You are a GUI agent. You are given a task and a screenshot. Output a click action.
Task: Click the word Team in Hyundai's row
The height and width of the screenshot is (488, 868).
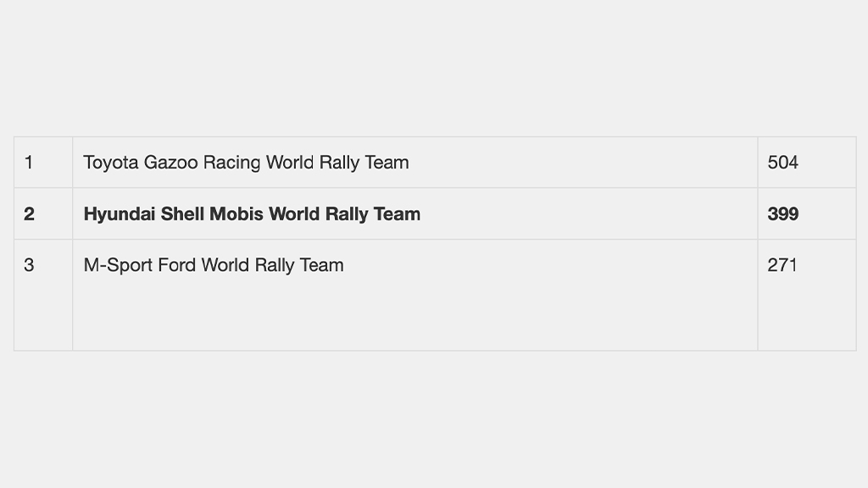(x=397, y=214)
